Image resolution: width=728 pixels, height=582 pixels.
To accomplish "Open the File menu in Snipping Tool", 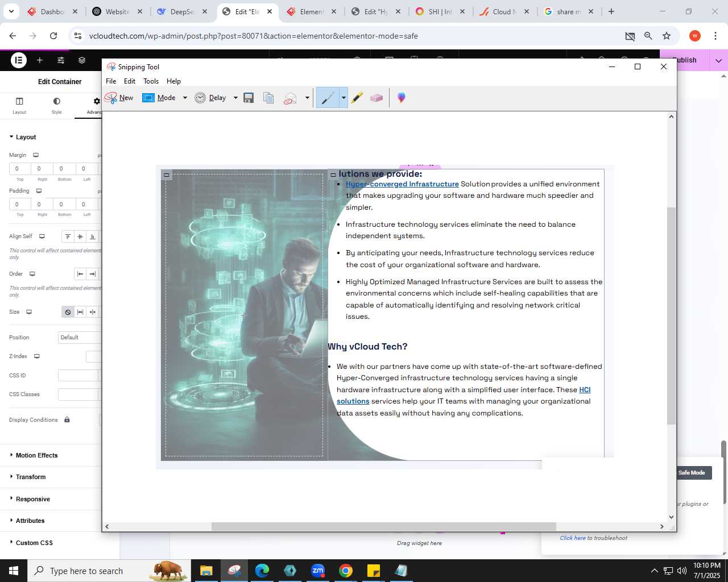I will (111, 81).
